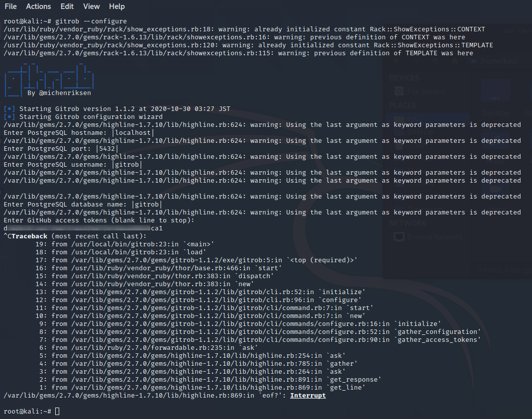Click the redacted access token ending 'ca1'

coord(83,228)
